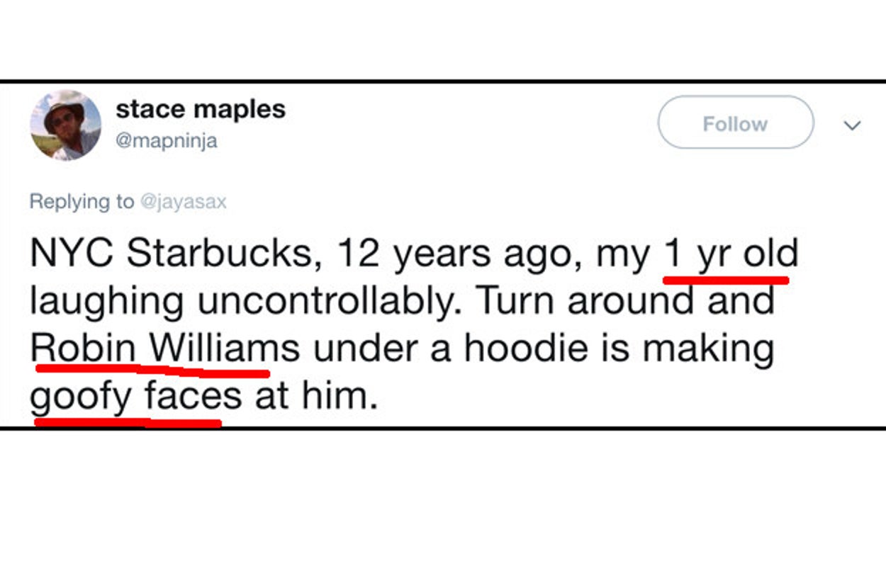Click the red underline beneath "Robin Williams"
This screenshot has height=588, width=886.
(152, 369)
